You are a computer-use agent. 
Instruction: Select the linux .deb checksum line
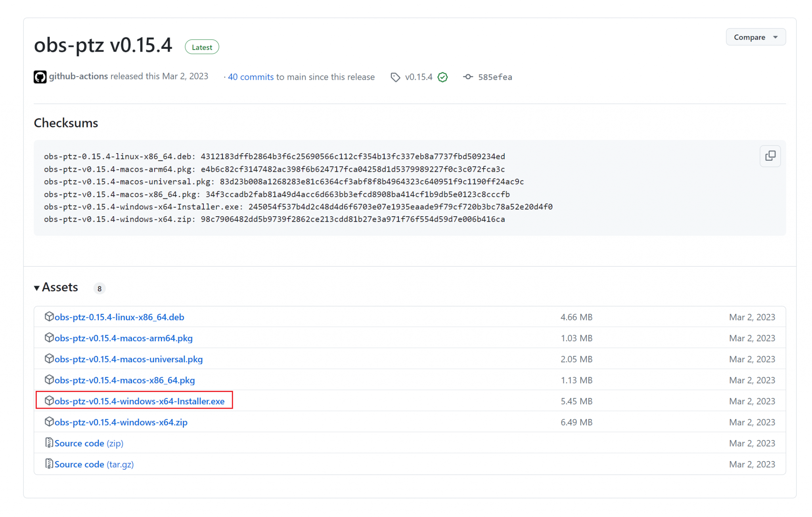(274, 156)
